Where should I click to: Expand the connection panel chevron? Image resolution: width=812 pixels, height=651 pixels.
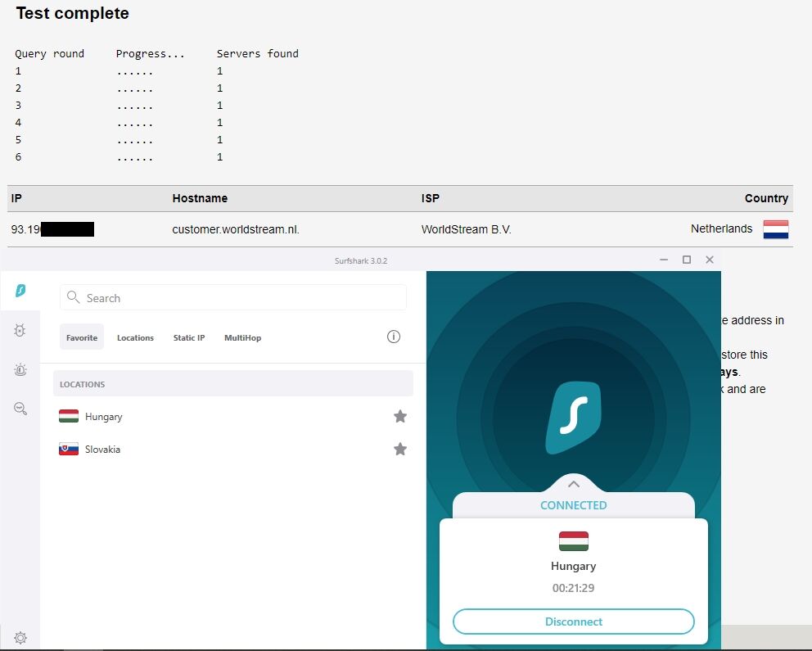pyautogui.click(x=573, y=484)
